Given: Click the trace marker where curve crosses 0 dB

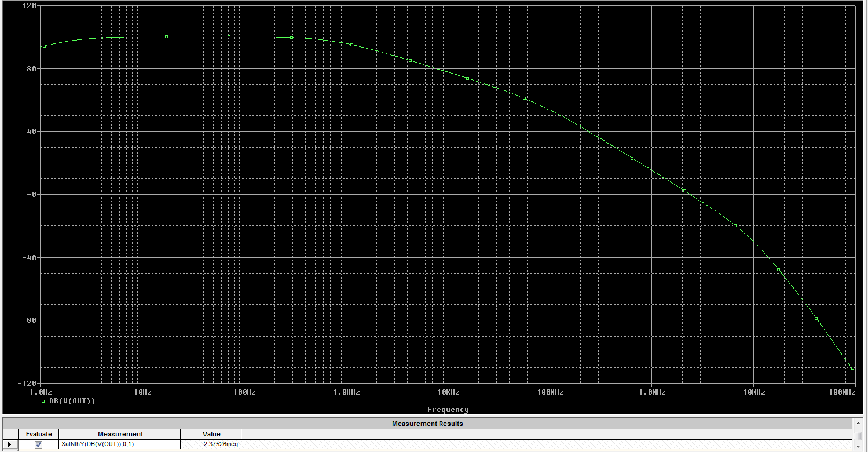Looking at the screenshot, I should coord(684,191).
